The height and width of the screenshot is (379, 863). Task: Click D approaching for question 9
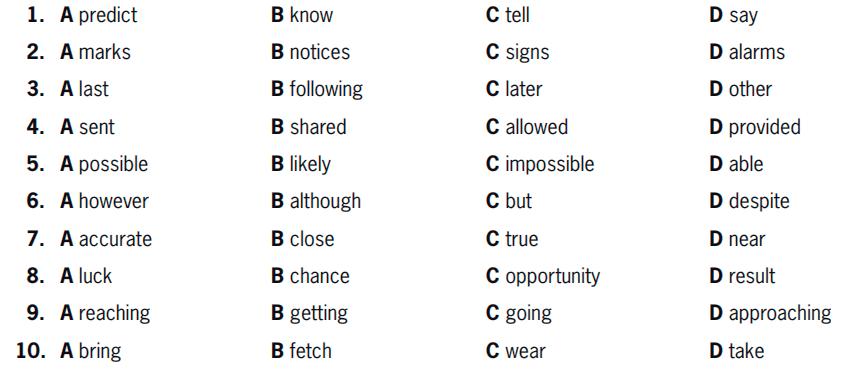click(x=770, y=314)
